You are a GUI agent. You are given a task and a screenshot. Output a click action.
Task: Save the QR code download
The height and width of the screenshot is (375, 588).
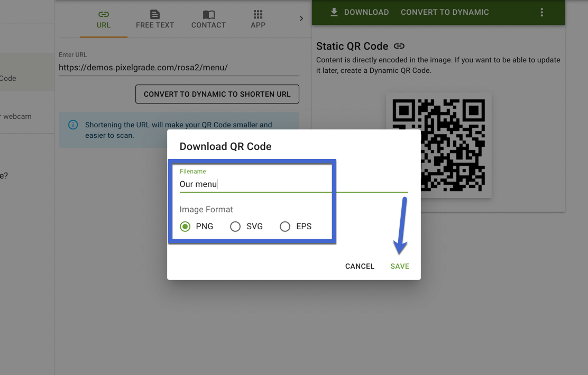click(399, 266)
